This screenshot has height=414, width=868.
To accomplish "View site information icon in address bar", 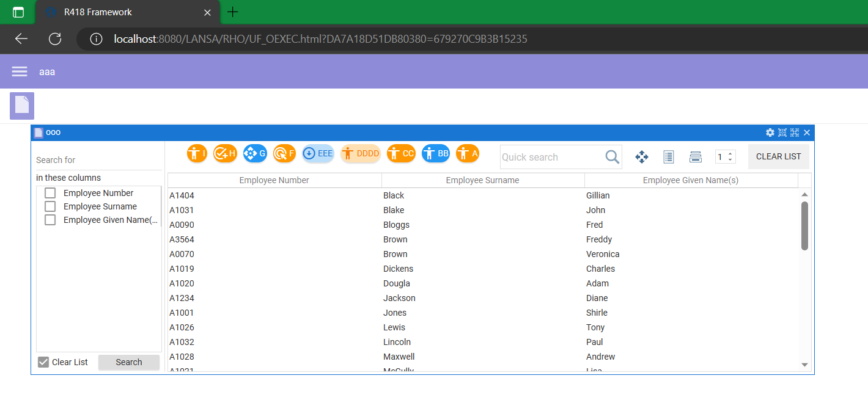I will pos(96,39).
